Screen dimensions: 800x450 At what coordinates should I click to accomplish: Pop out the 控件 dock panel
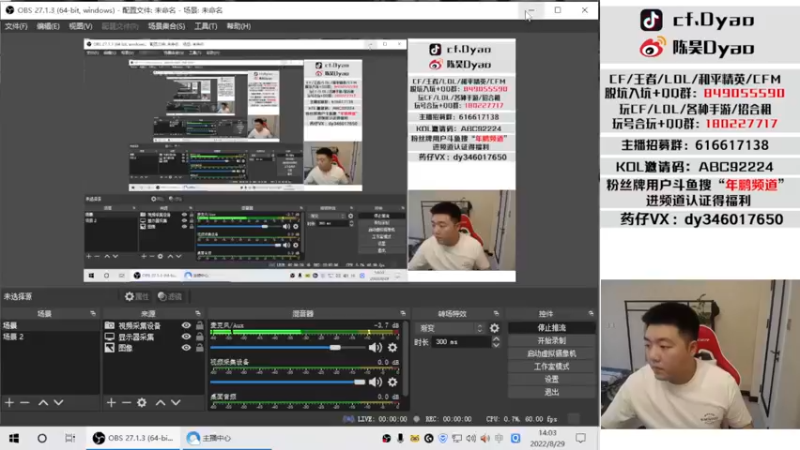coord(591,313)
